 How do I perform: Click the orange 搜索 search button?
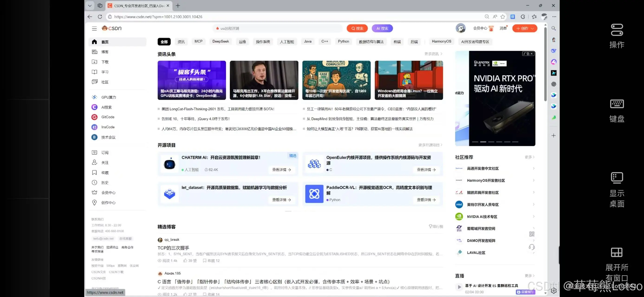(x=357, y=28)
